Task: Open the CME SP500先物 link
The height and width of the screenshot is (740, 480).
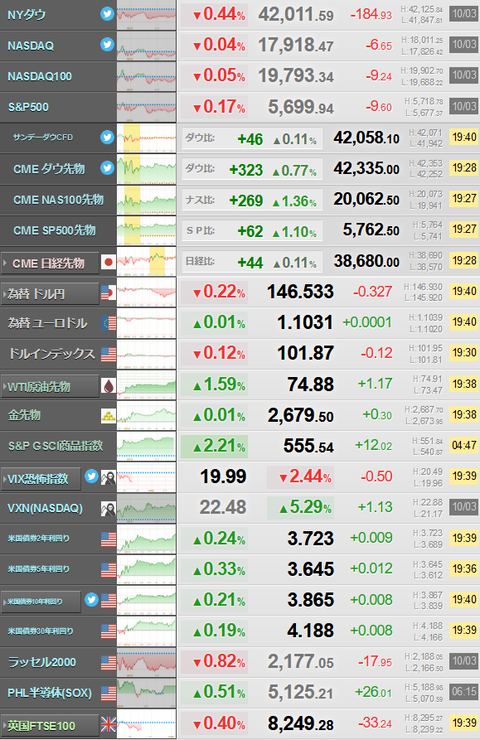Action: pos(54,230)
